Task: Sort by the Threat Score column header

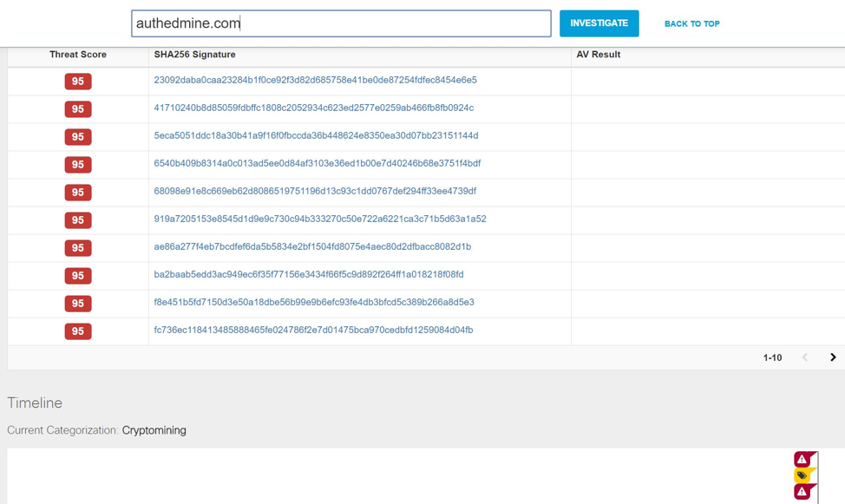Action: click(x=78, y=55)
